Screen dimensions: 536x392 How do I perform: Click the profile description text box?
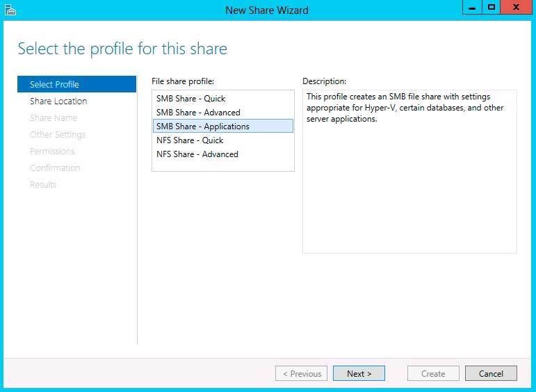click(409, 172)
